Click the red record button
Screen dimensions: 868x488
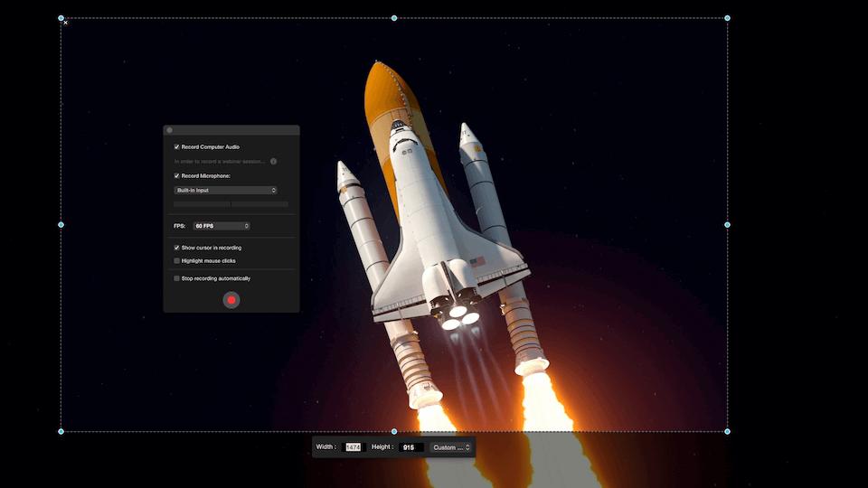pyautogui.click(x=231, y=300)
